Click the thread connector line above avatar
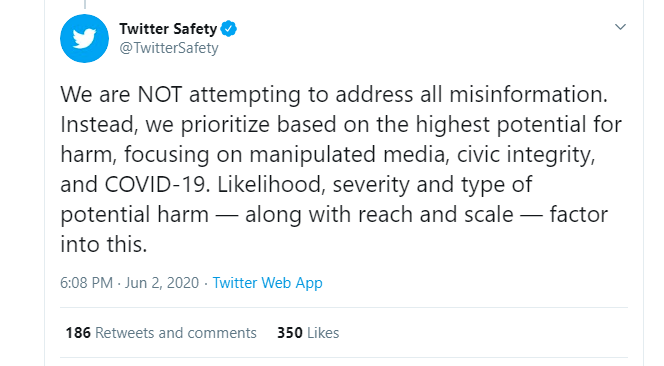Screen dimensions: 664x366 85,4
